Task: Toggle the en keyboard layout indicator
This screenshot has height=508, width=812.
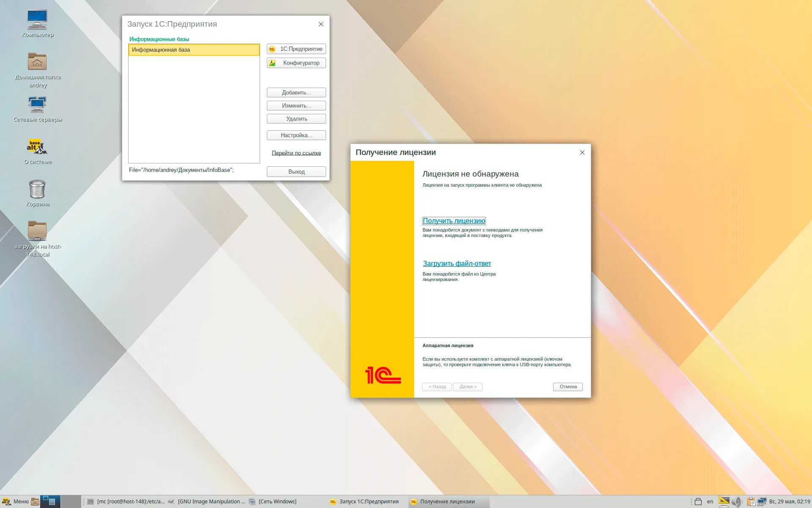Action: click(x=710, y=502)
